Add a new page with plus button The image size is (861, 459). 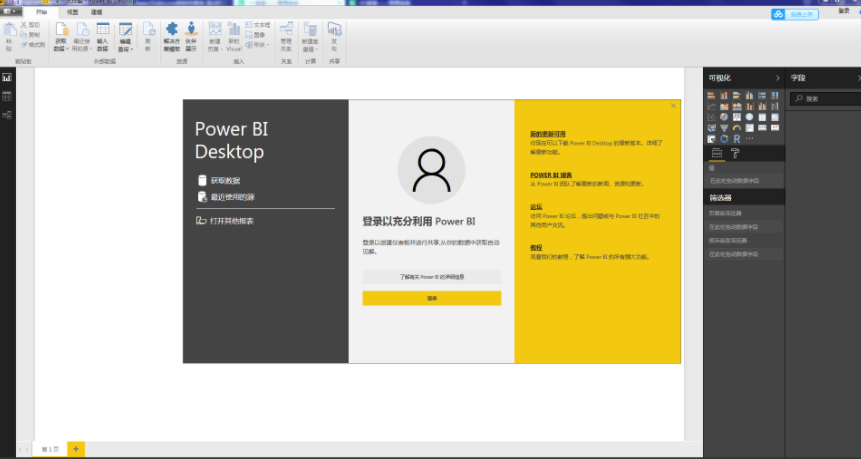76,449
